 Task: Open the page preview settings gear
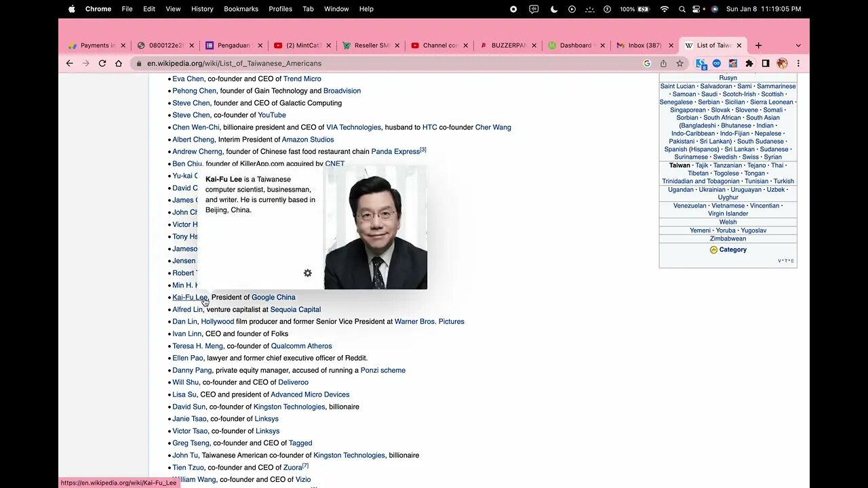pos(308,273)
